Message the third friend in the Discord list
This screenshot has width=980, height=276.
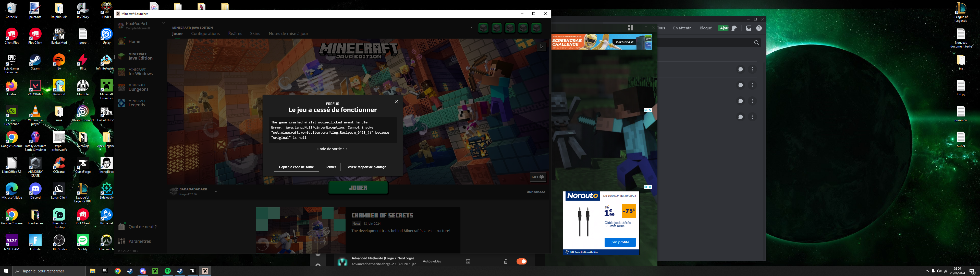tap(740, 101)
